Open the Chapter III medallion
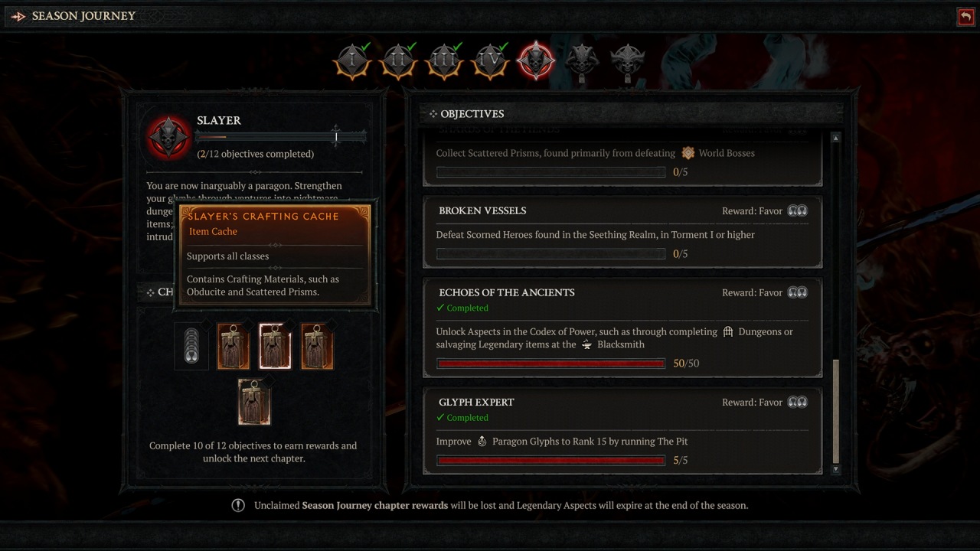This screenshot has height=551, width=980. coord(444,61)
